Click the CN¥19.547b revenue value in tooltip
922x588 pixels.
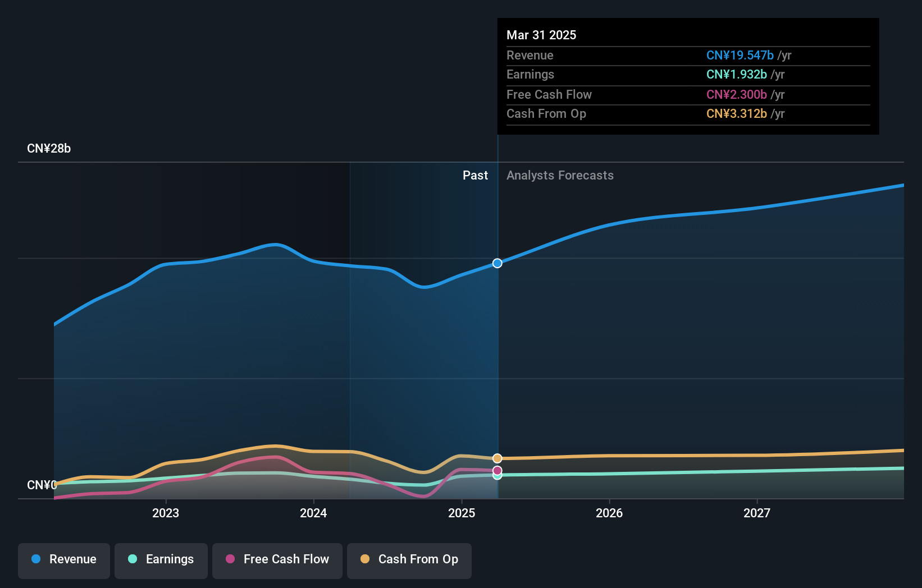740,56
